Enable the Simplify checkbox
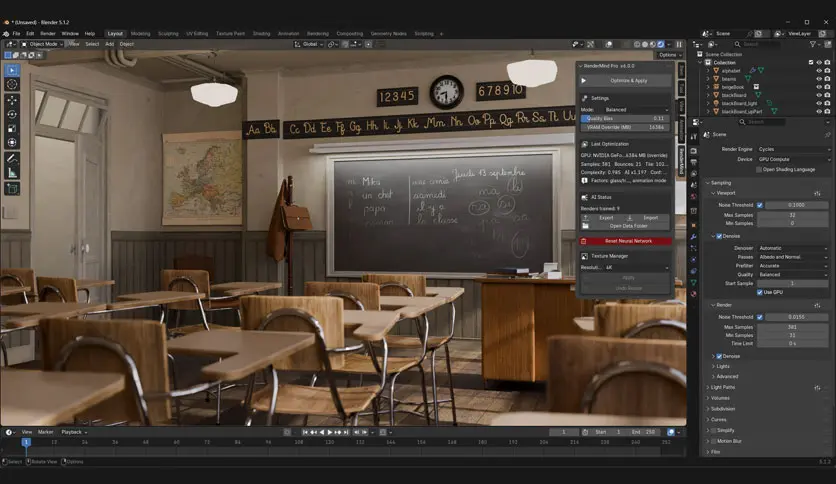 [x=713, y=430]
